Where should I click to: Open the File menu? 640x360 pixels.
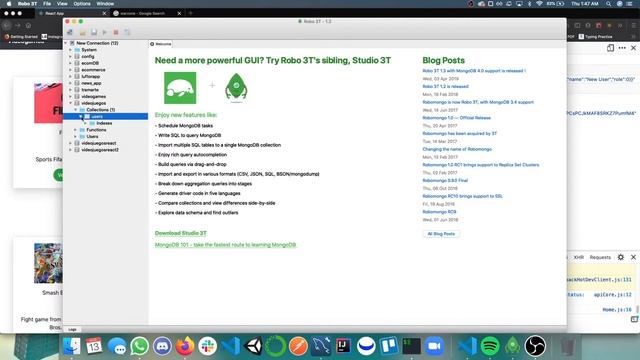click(47, 4)
